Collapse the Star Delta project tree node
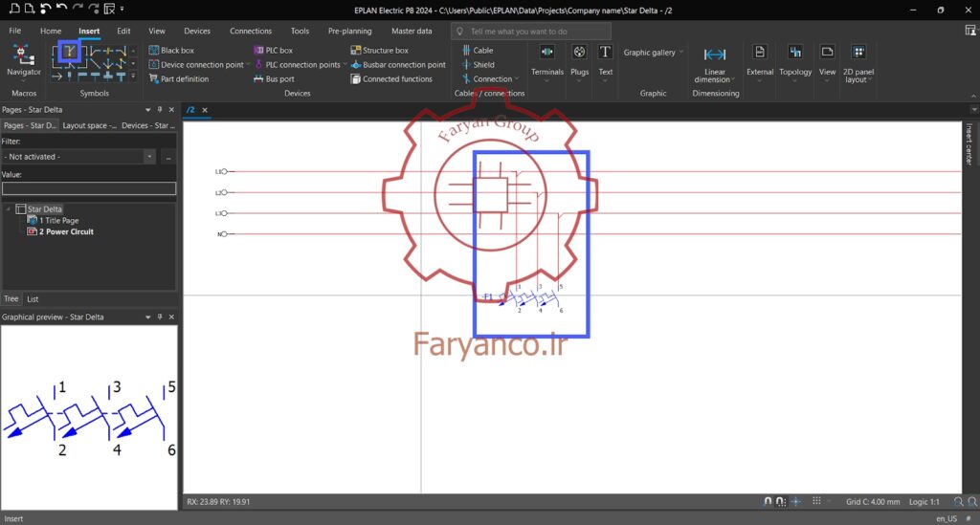This screenshot has height=525, width=980. (x=8, y=209)
